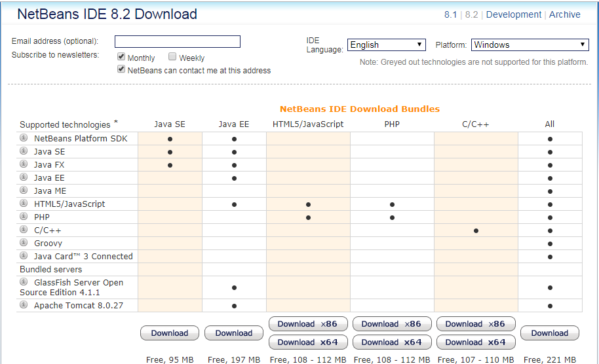This screenshot has height=364, width=599.
Task: Click the Apache Tomcat 8.0.27 label
Action: (x=79, y=306)
